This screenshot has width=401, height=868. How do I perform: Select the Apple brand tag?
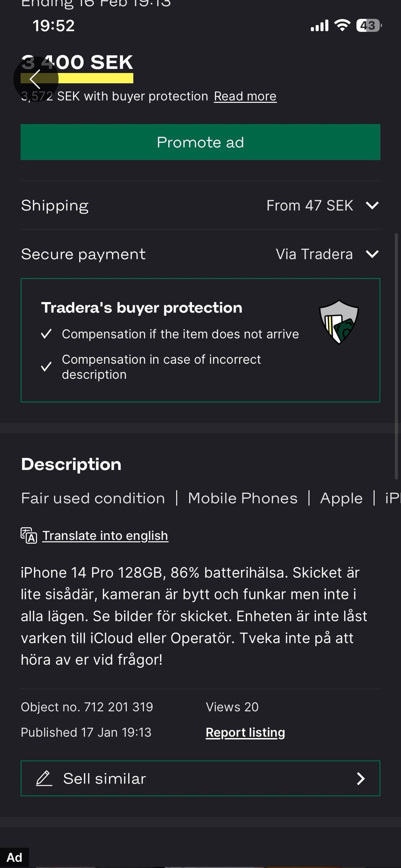pyautogui.click(x=341, y=498)
